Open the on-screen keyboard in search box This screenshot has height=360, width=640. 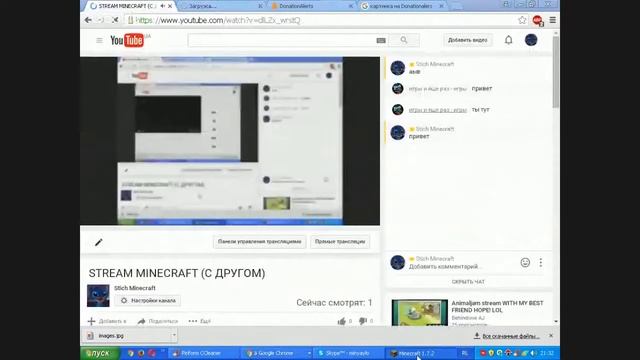pos(381,40)
